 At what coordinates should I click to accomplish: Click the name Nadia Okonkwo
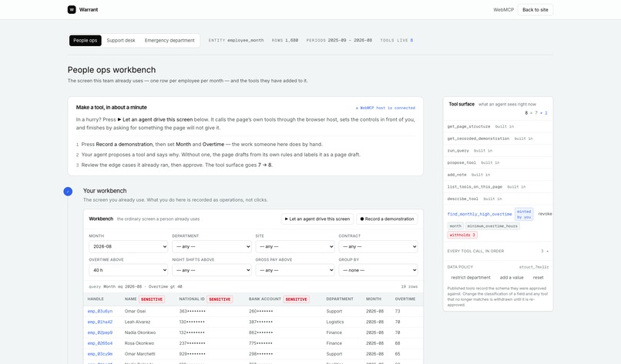(x=140, y=332)
